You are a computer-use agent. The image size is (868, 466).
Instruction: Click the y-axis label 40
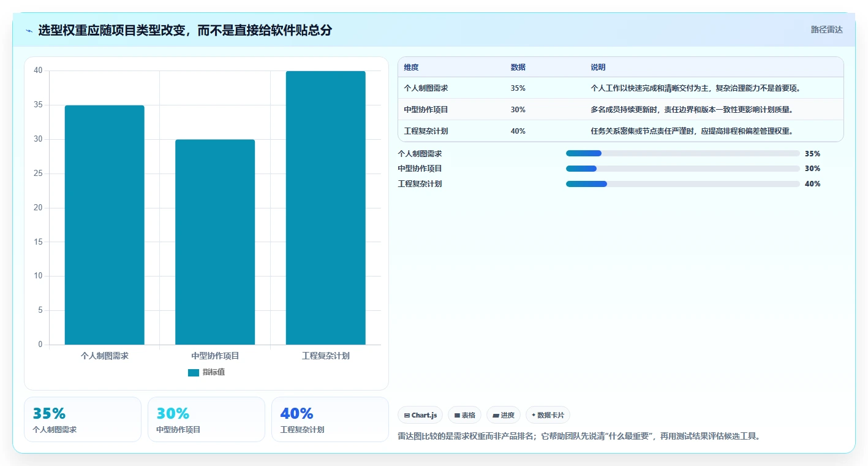38,71
